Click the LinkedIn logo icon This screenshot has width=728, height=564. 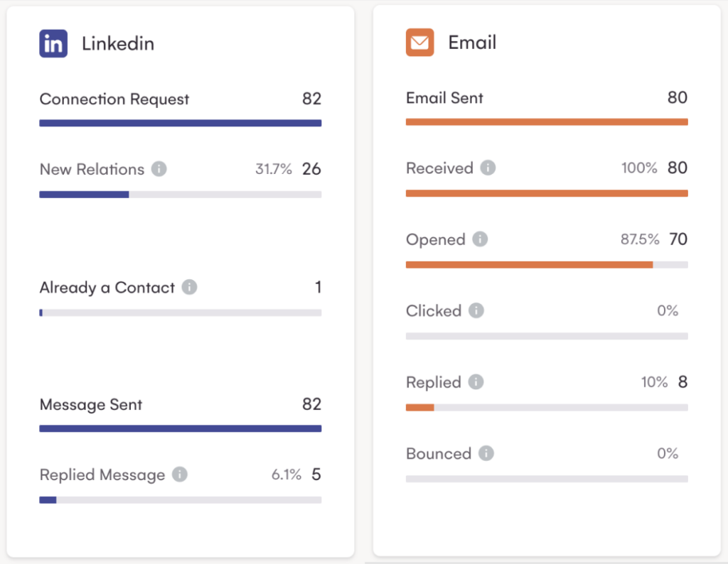click(53, 43)
